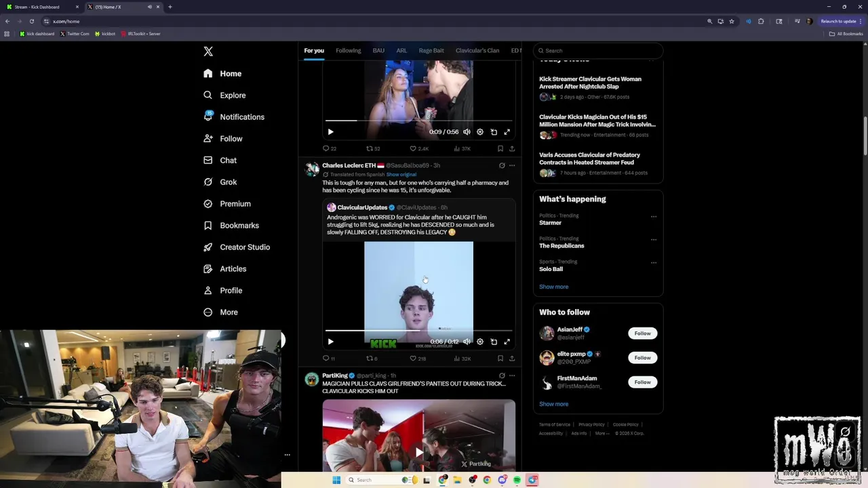The image size is (868, 488).
Task: Switch to the Following tab
Action: click(349, 51)
